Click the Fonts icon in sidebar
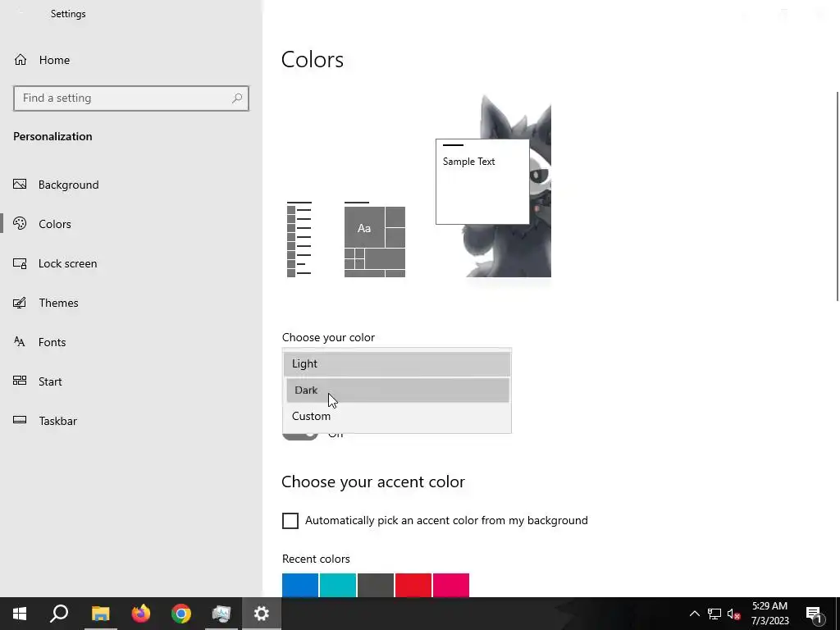840x630 pixels. tap(20, 342)
